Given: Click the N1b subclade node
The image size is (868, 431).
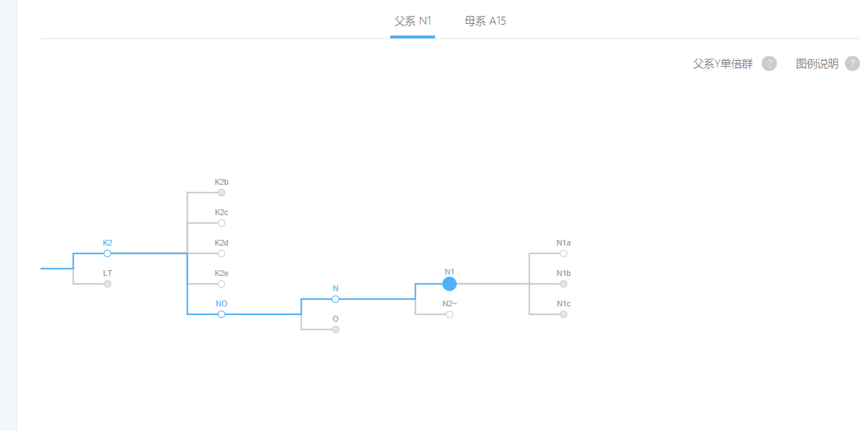Looking at the screenshot, I should pos(563,284).
